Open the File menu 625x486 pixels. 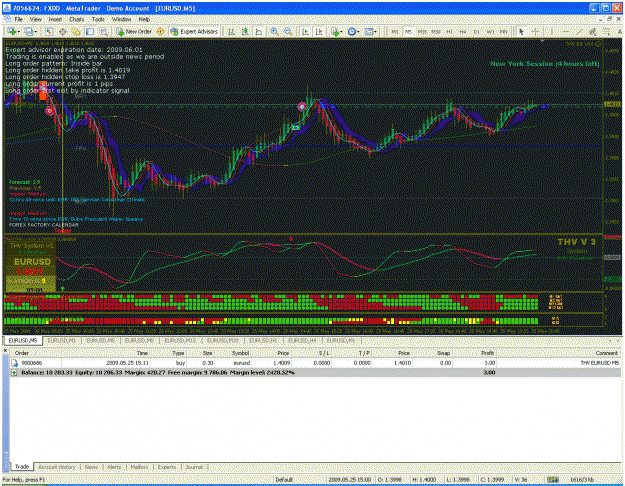(18, 19)
